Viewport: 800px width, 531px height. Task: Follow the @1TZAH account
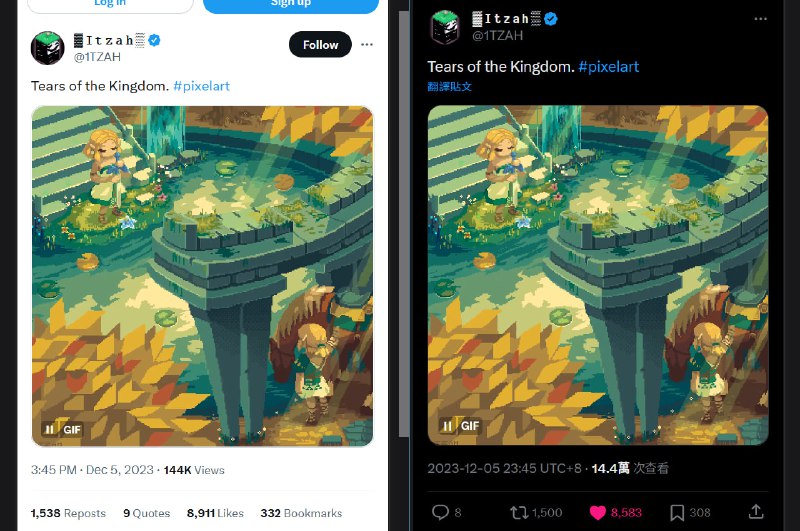[x=320, y=44]
